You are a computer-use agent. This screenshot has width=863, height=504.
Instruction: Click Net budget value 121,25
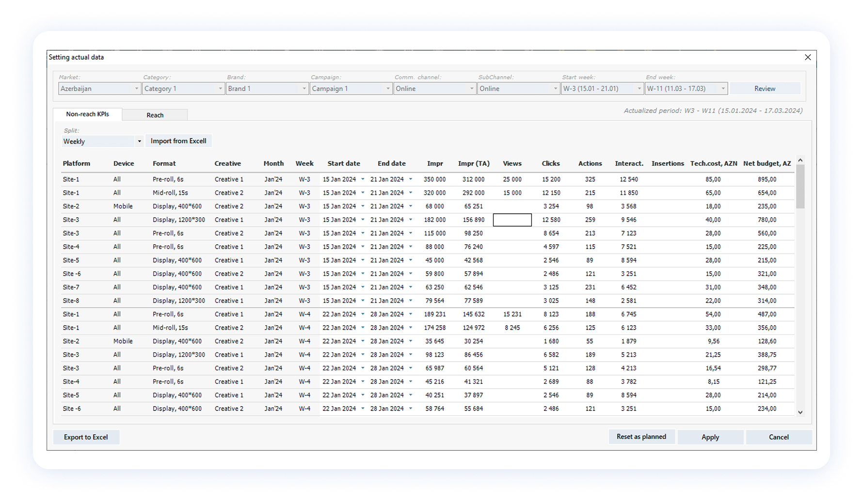pyautogui.click(x=767, y=382)
